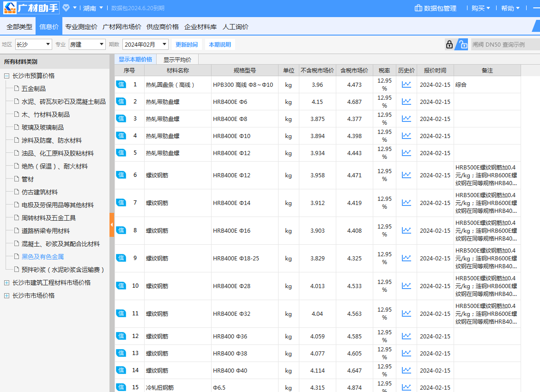Image resolution: width=540 pixels, height=392 pixels.
Task: Select the 道路桥梁专用材料 category
Action: 45,231
